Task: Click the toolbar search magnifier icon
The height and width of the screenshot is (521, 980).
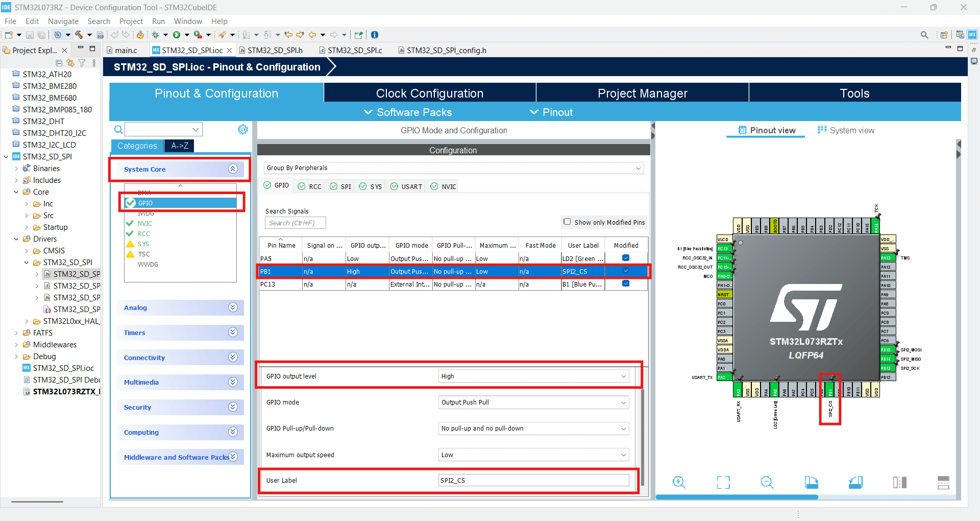Action: click(x=924, y=35)
